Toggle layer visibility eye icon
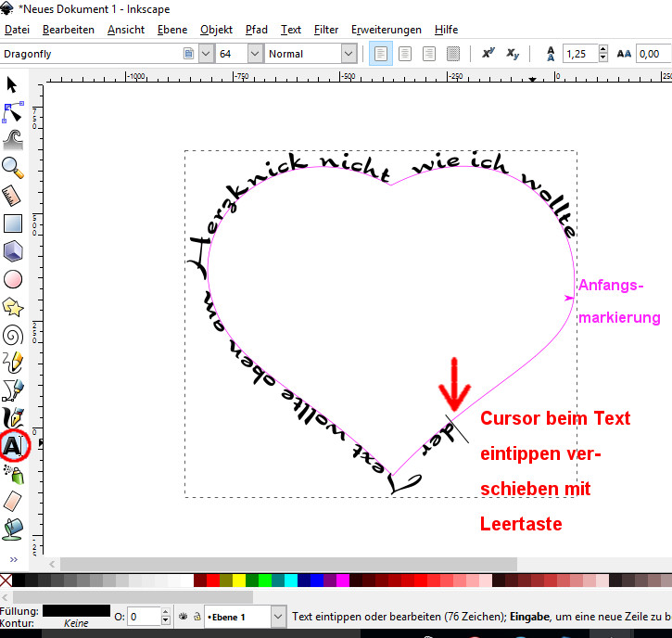The image size is (672, 638). (184, 617)
